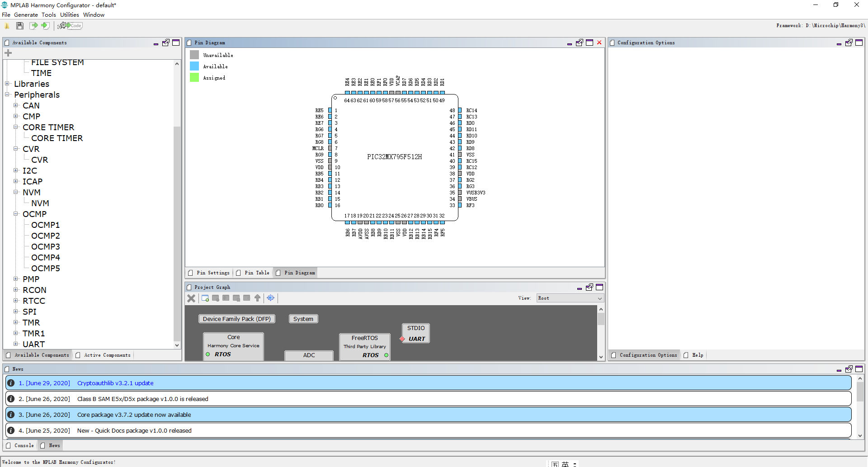Open the Utilities menu
Image resolution: width=868 pixels, height=467 pixels.
70,14
